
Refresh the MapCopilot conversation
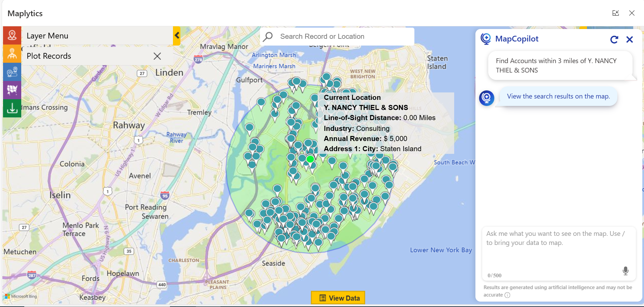614,40
